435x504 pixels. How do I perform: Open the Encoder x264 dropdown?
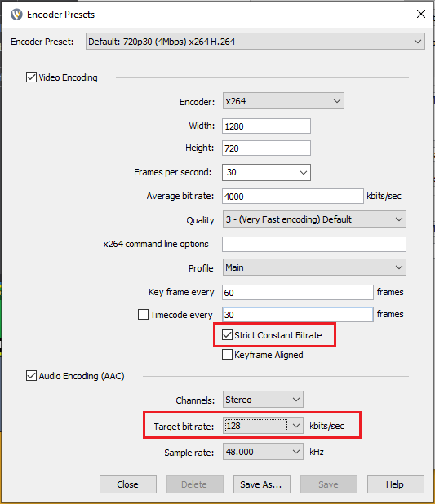click(x=283, y=101)
